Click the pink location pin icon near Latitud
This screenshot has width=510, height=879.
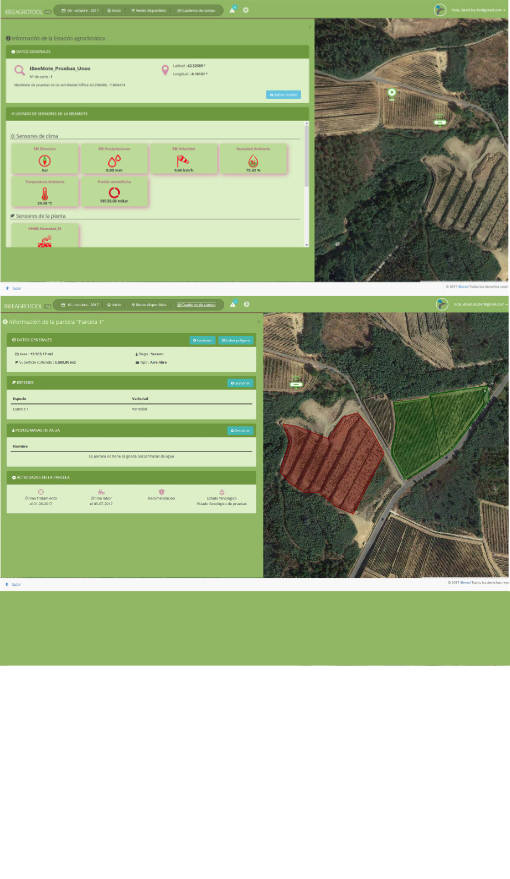165,70
